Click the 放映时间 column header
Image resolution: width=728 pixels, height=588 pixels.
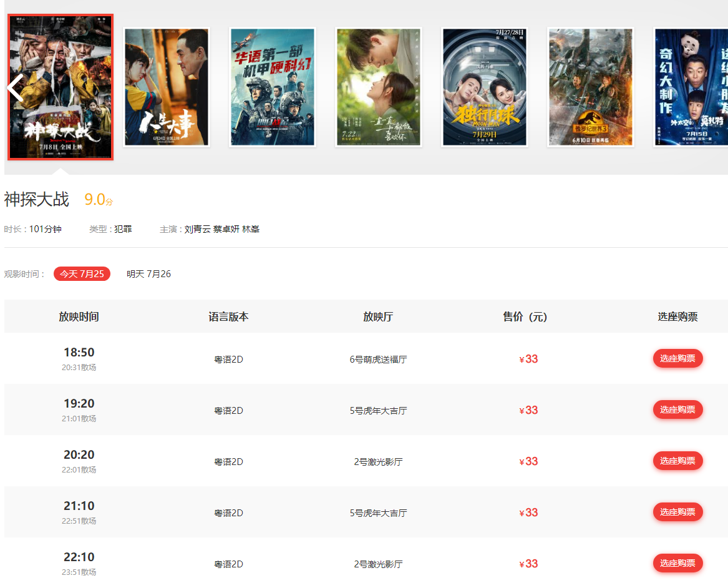[x=79, y=316]
